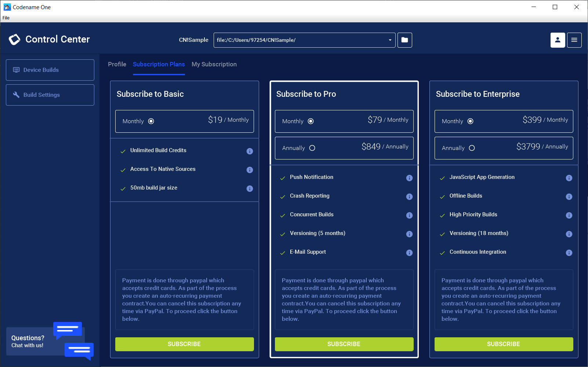Show info for Push Notification feature
Screen dimensions: 588x367
point(409,178)
